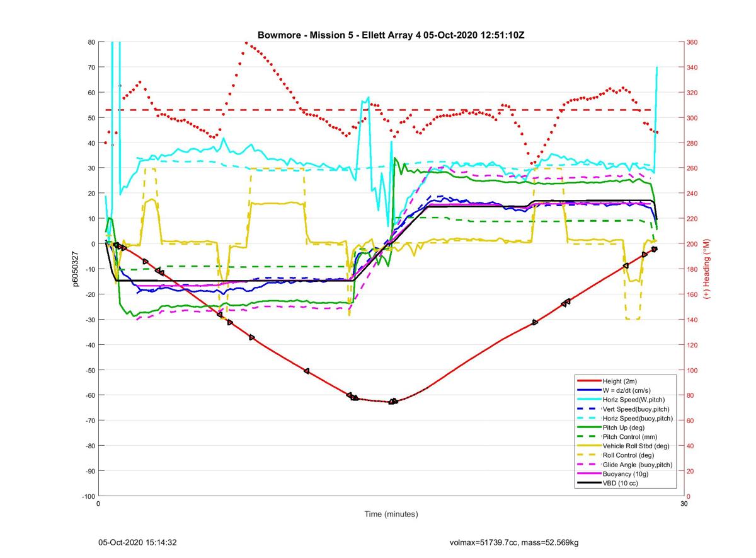This screenshot has width=756, height=558.
Task: Select the "W = dz/dt (cm/s)" legend entry
Action: pos(625,390)
